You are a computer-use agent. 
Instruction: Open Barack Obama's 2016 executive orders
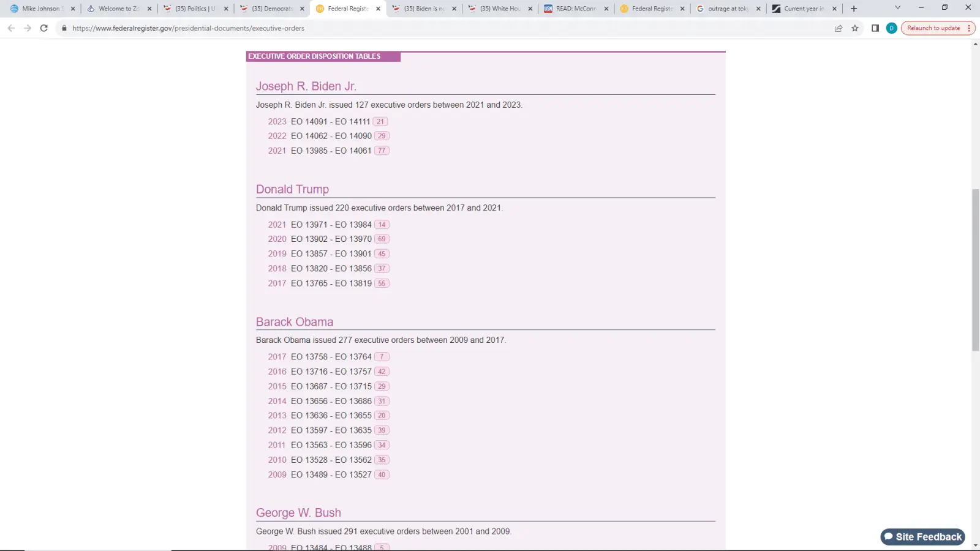tap(277, 372)
